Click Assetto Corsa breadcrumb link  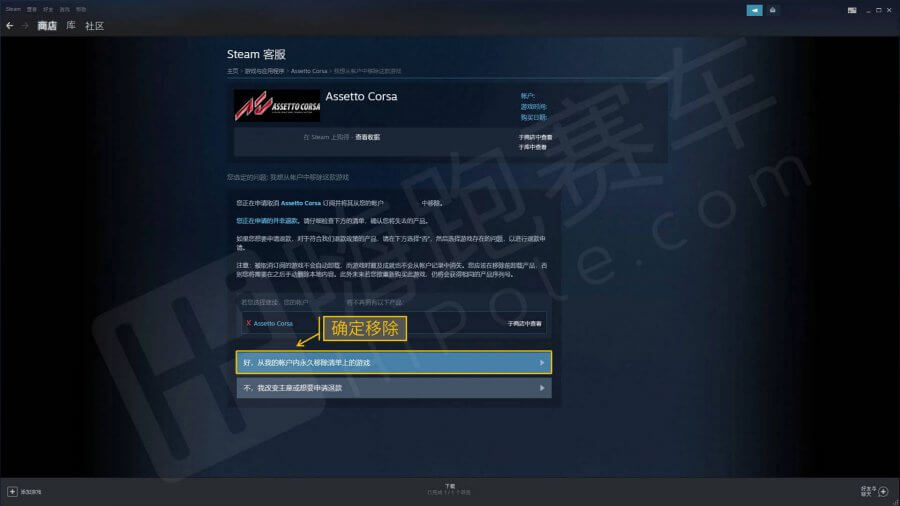pyautogui.click(x=309, y=71)
